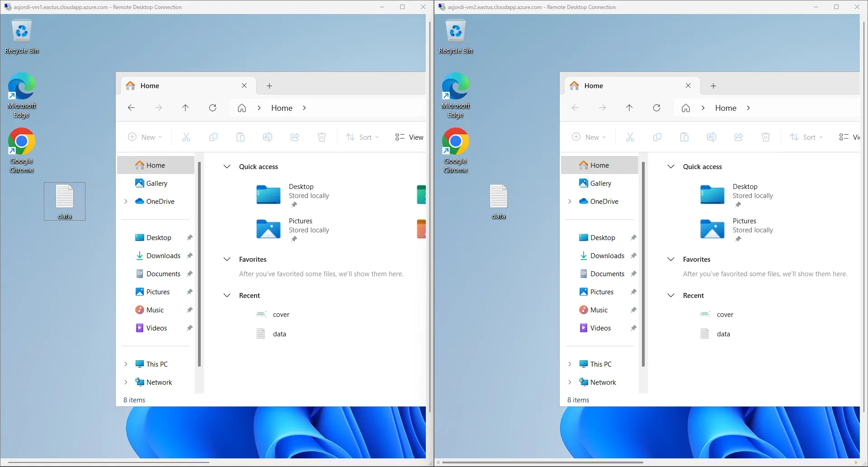Select Google Chrome shortcut on vm2 desktop
Screen dimensions: 868x467
tap(456, 151)
